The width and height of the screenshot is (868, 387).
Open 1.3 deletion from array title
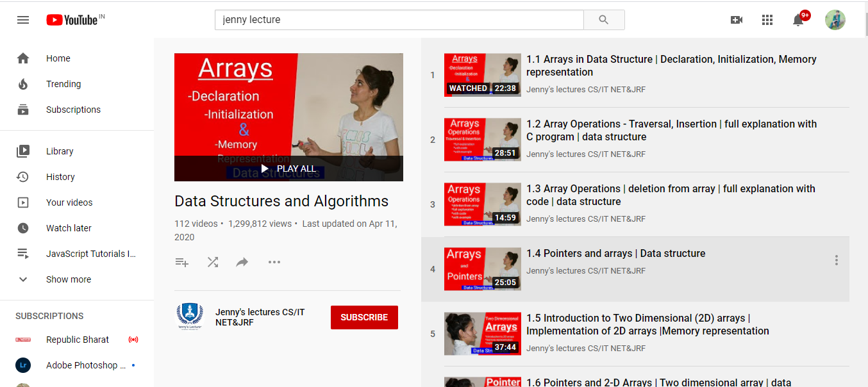(x=671, y=195)
